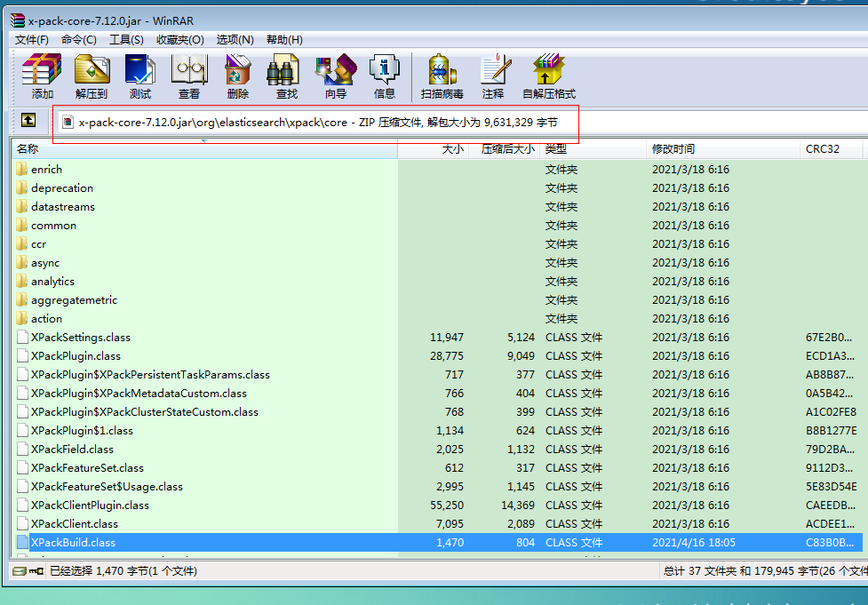The width and height of the screenshot is (868, 605).
Task: Open the 工具(S) menu
Action: pyautogui.click(x=125, y=39)
